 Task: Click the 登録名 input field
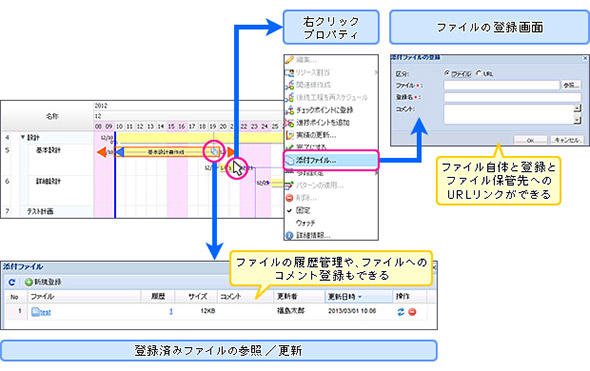coord(512,97)
